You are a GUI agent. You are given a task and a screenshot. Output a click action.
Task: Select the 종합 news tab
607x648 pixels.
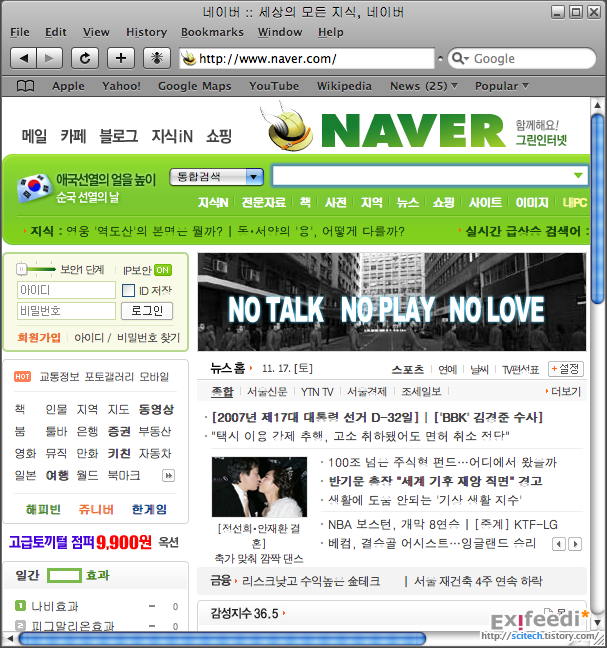pos(222,391)
